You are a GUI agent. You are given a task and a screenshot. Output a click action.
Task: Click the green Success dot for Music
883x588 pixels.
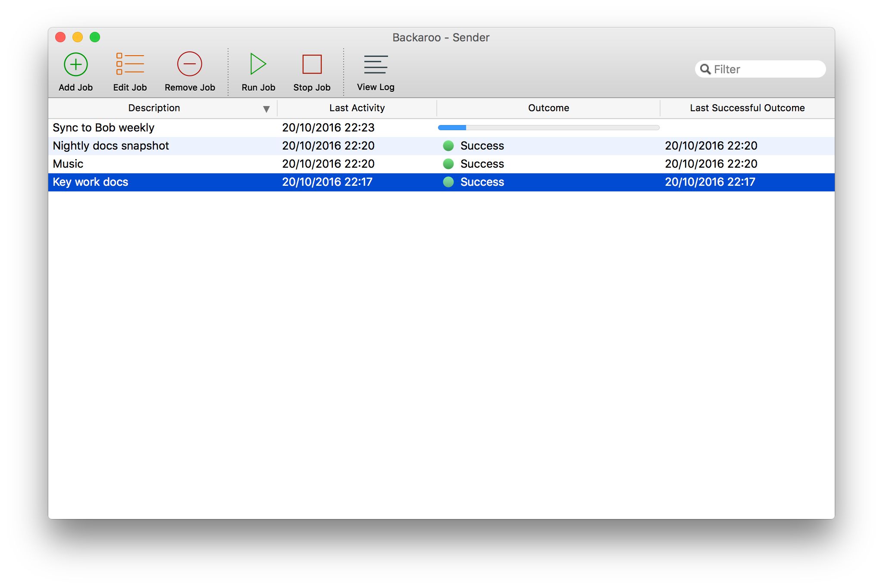click(448, 164)
